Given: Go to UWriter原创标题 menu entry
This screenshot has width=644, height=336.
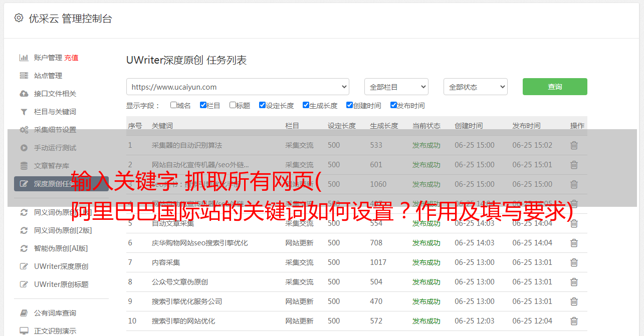Looking at the screenshot, I should coord(61,284).
